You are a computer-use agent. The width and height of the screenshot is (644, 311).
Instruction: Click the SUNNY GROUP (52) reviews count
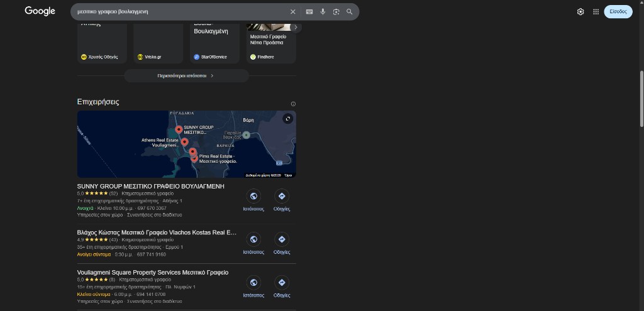point(113,194)
